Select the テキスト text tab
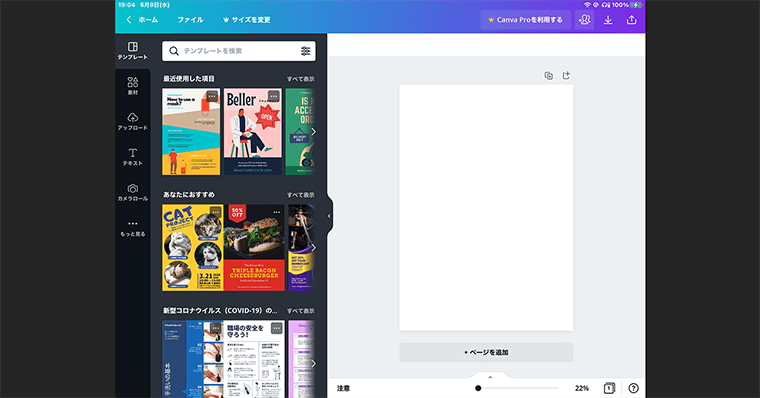This screenshot has height=398, width=760. point(132,157)
